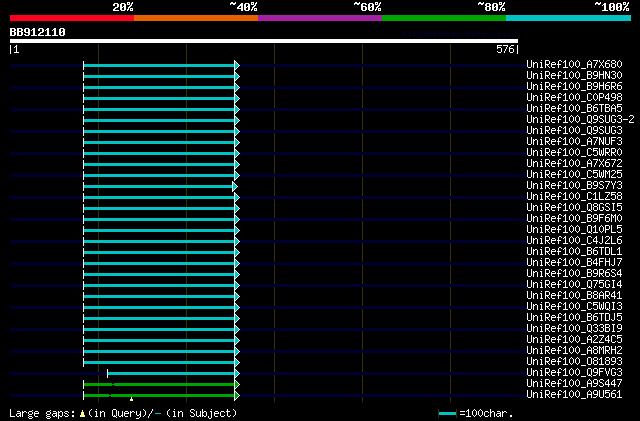The height and width of the screenshot is (421, 640).
Task: Open the UniRef100_B4FHJ7 hit label
Action: tap(574, 263)
